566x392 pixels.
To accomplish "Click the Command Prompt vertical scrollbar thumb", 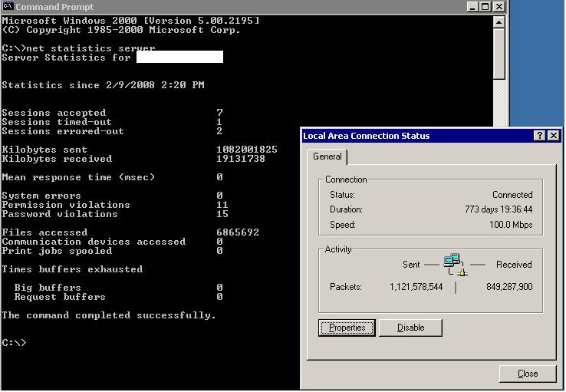I will tap(499, 54).
